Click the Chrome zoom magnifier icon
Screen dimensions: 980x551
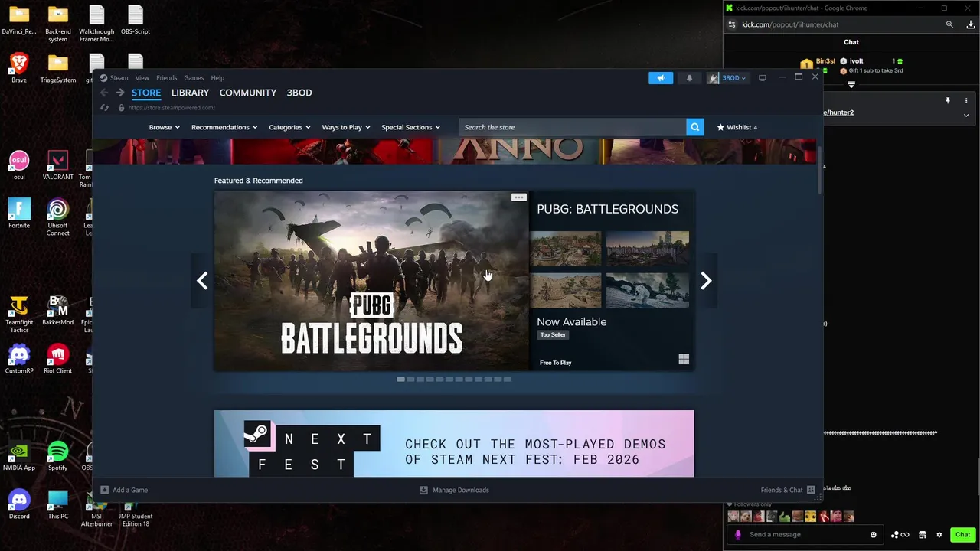tap(949, 24)
